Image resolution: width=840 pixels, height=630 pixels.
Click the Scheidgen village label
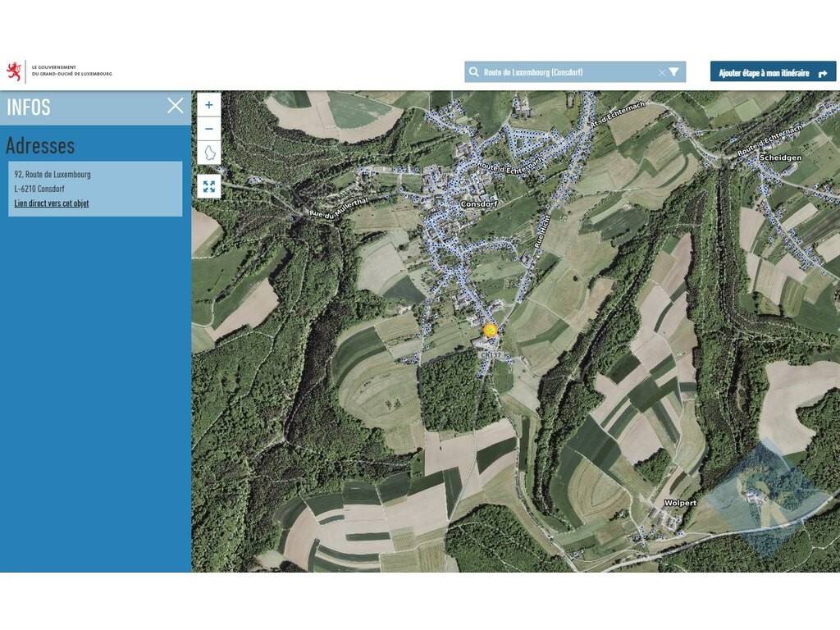coord(780,157)
